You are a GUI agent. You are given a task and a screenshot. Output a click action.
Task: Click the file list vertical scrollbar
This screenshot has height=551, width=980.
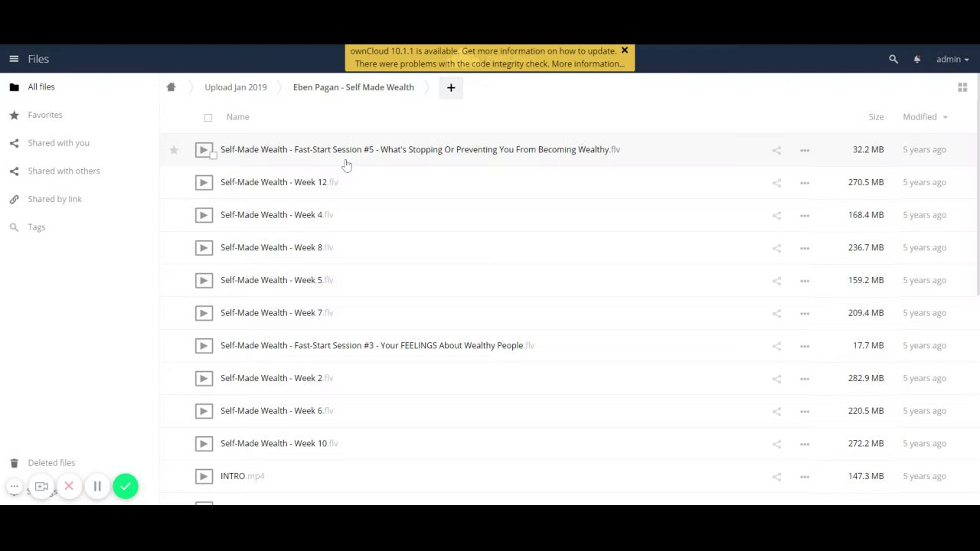978,184
